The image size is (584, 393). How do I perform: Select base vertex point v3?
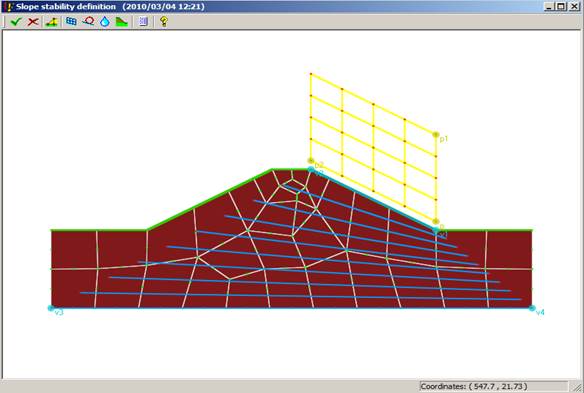tap(51, 308)
